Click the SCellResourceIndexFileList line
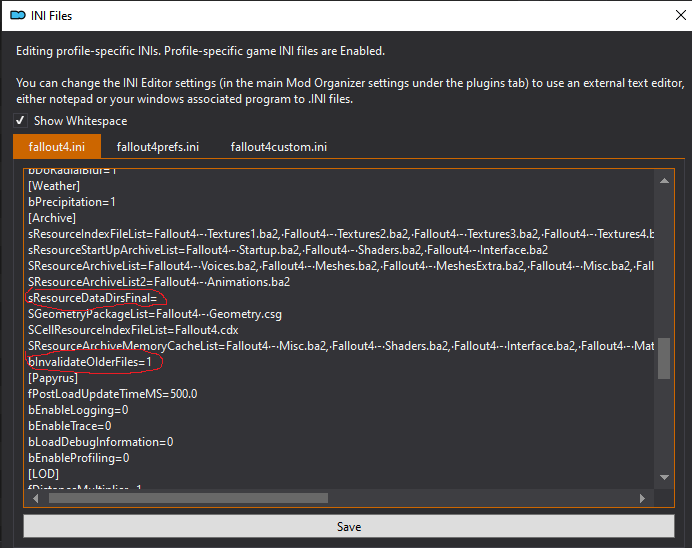Viewport: 692px width, 548px height. point(133,330)
